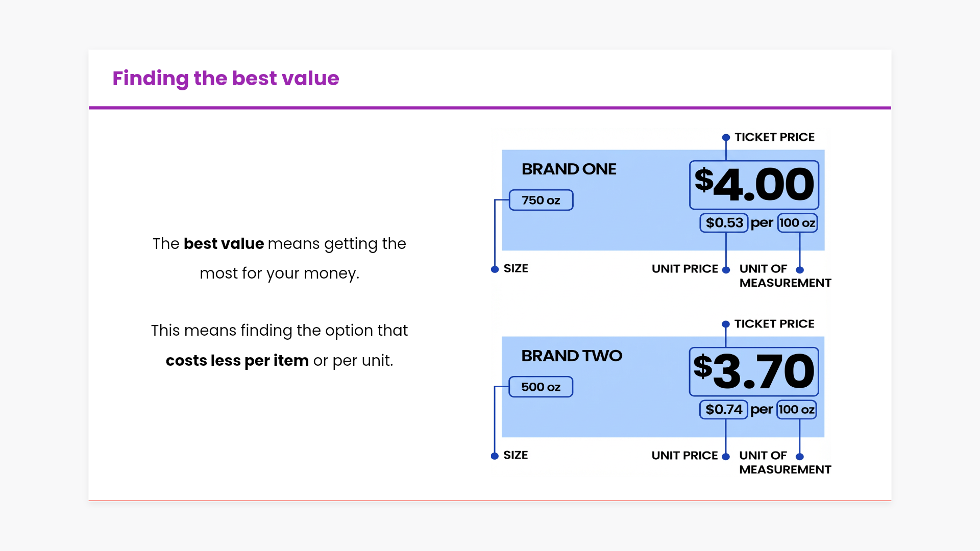Viewport: 980px width, 551px height.
Task: Click the bold "costs less per item" text
Action: [237, 361]
